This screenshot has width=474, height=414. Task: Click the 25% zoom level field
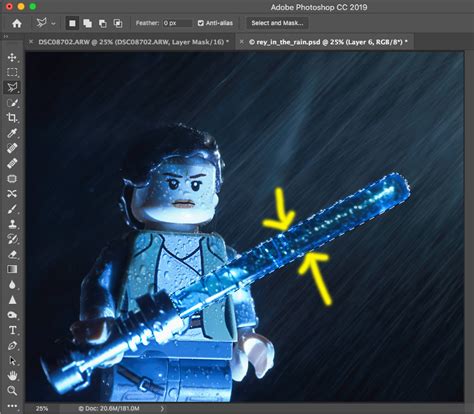tap(42, 408)
